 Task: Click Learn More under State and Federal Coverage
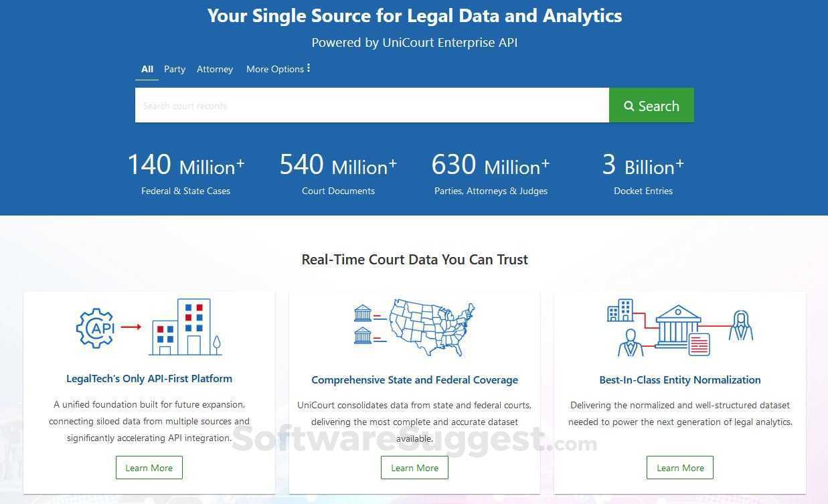(x=414, y=468)
